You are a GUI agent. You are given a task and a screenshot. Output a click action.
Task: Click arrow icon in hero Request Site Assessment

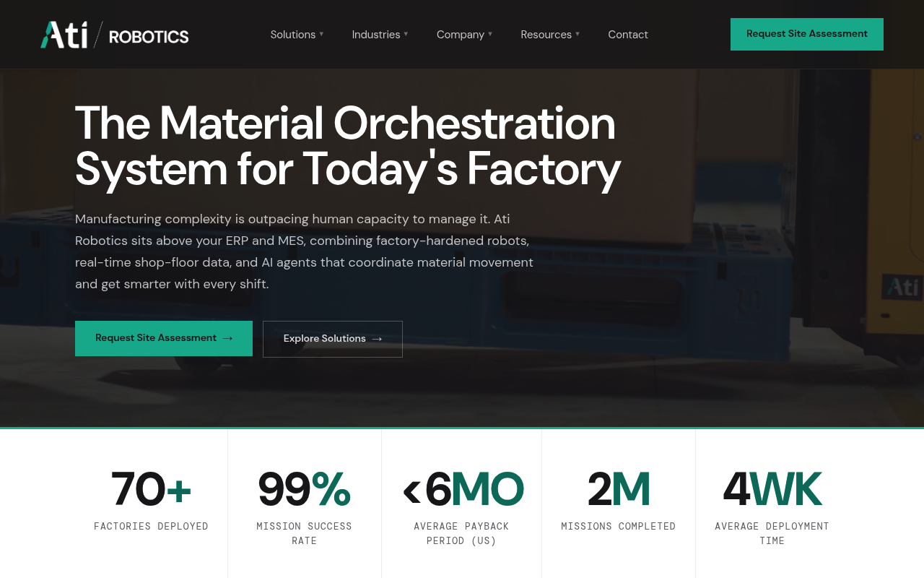tap(227, 338)
